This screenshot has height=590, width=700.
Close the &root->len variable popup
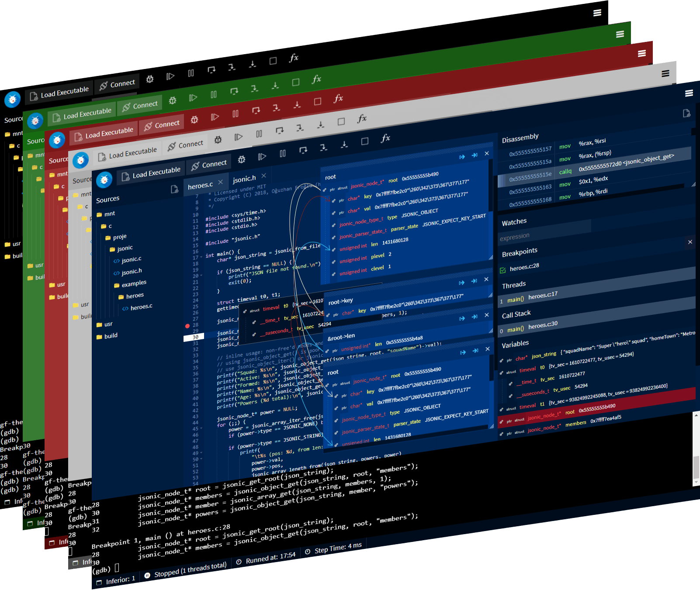click(x=487, y=315)
